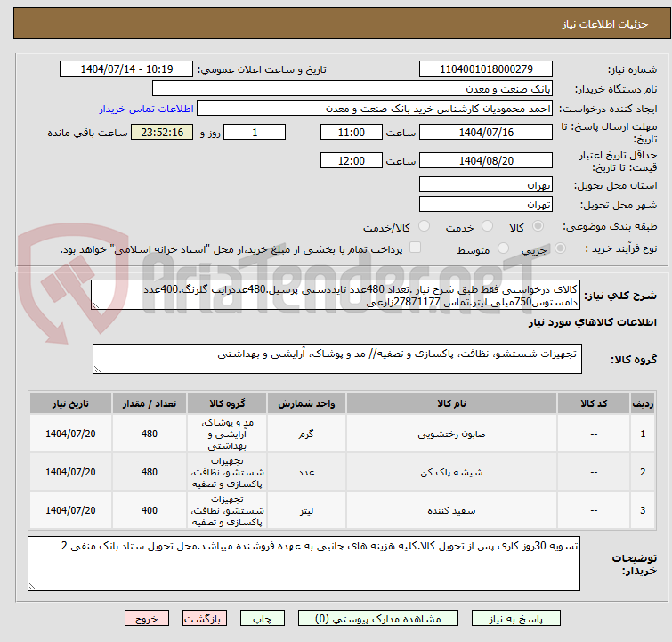The height and width of the screenshot is (642, 672).
Task: Click the 23:52:16 remaining time field
Action: [x=162, y=132]
